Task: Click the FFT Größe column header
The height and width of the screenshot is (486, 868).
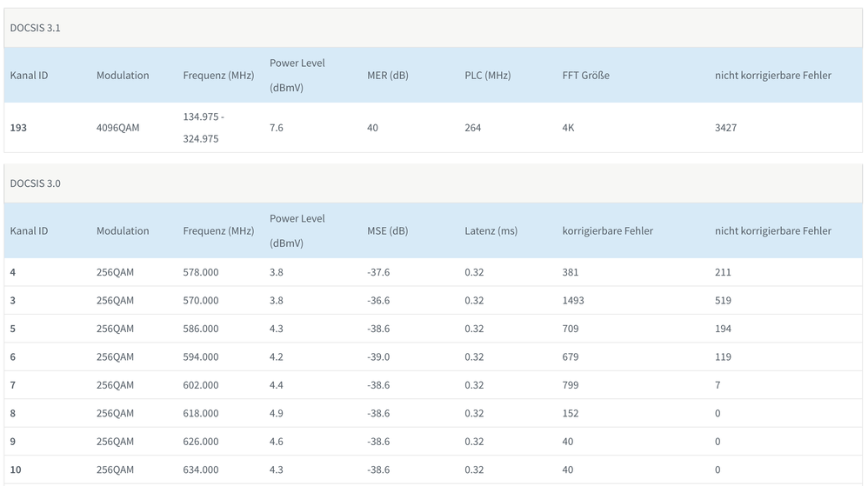Action: (585, 76)
